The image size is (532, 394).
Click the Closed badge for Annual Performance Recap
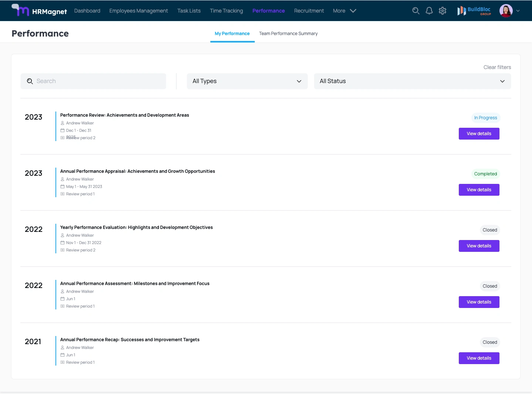pos(490,342)
